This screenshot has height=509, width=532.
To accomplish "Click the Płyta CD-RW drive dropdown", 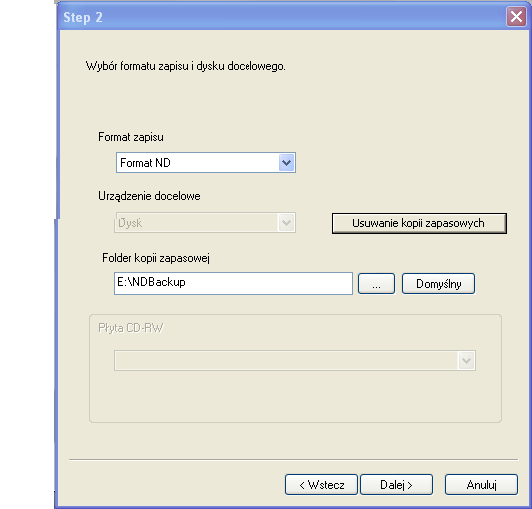I will (x=295, y=360).
